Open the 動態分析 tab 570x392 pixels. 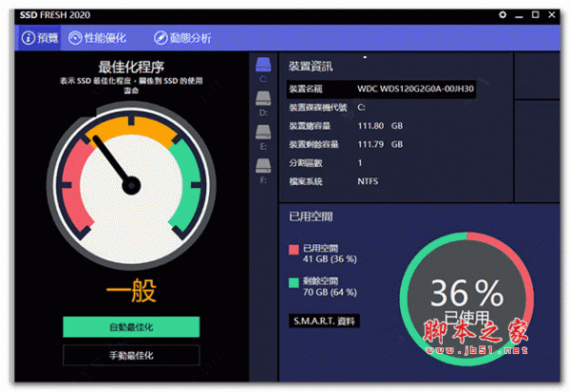pyautogui.click(x=182, y=38)
